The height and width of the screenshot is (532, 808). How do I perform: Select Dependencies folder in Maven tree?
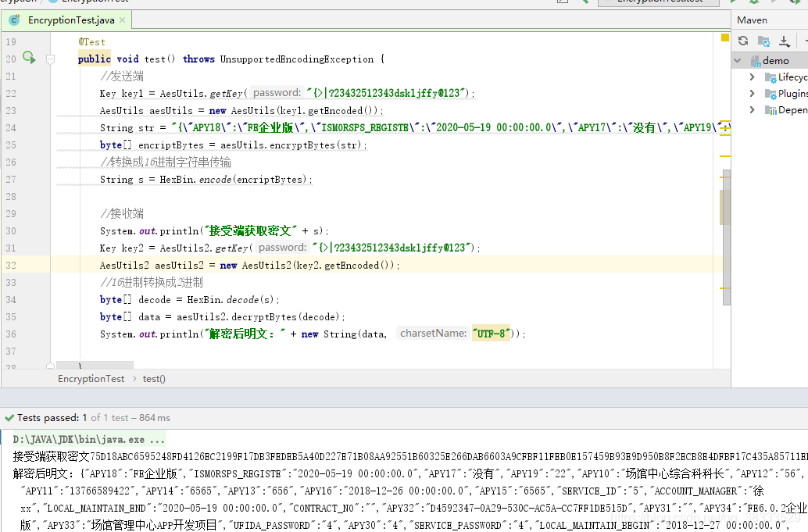[x=792, y=109]
